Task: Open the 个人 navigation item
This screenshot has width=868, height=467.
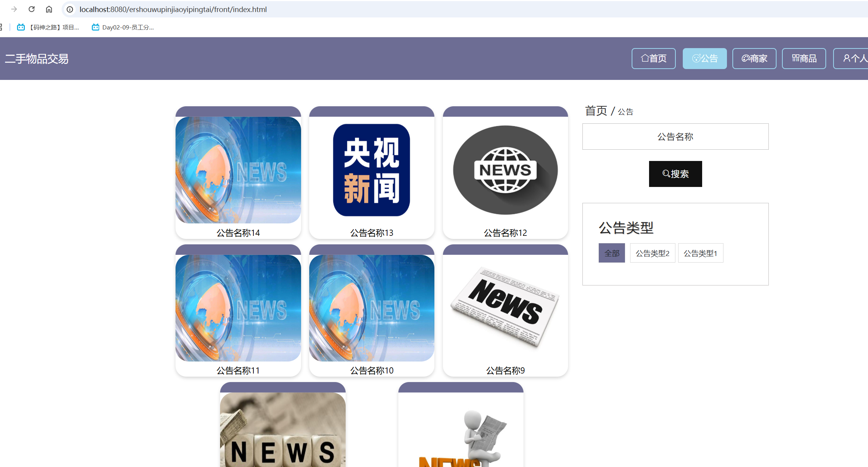Action: 851,59
